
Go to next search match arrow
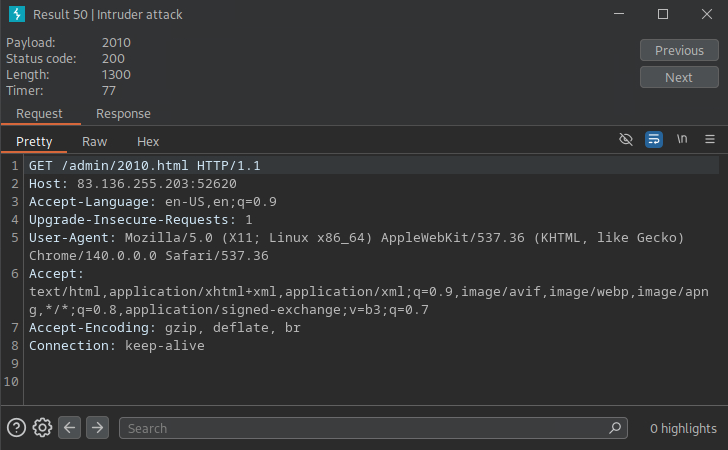97,428
